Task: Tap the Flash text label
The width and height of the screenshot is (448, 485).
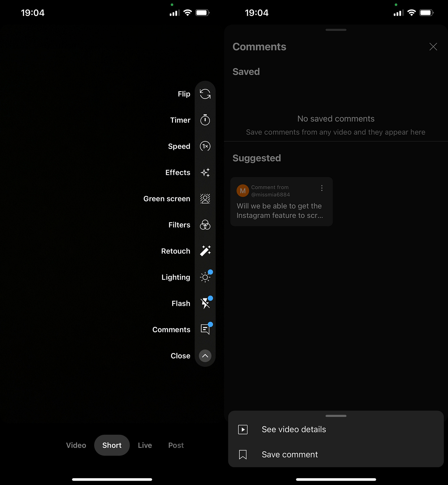Action: [181, 303]
